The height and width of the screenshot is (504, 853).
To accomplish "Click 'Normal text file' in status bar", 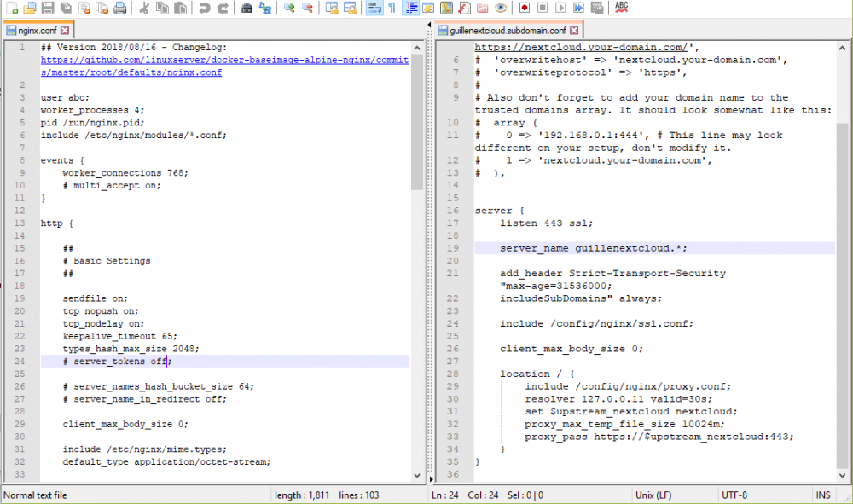I will pyautogui.click(x=35, y=495).
